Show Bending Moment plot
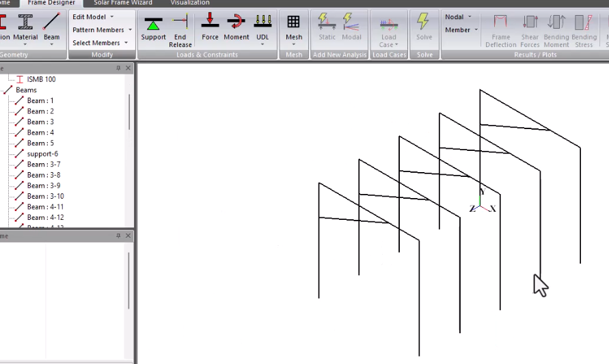The height and width of the screenshot is (364, 609). click(556, 30)
